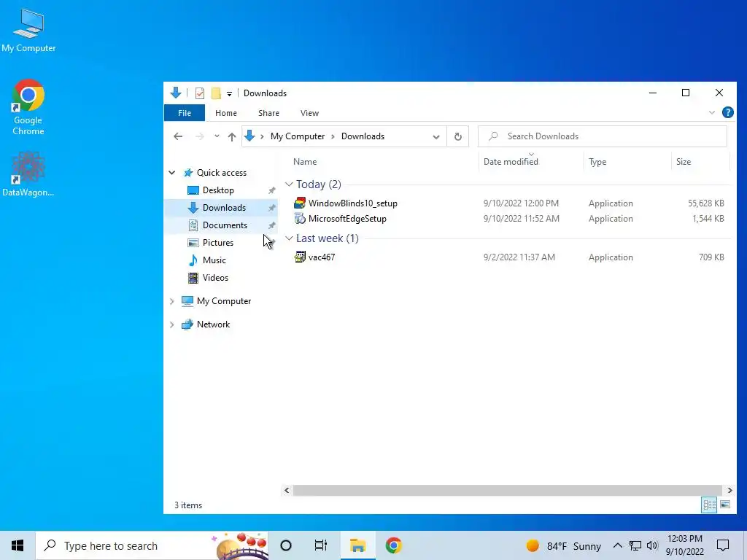Click the Search Downloads field

pos(602,136)
